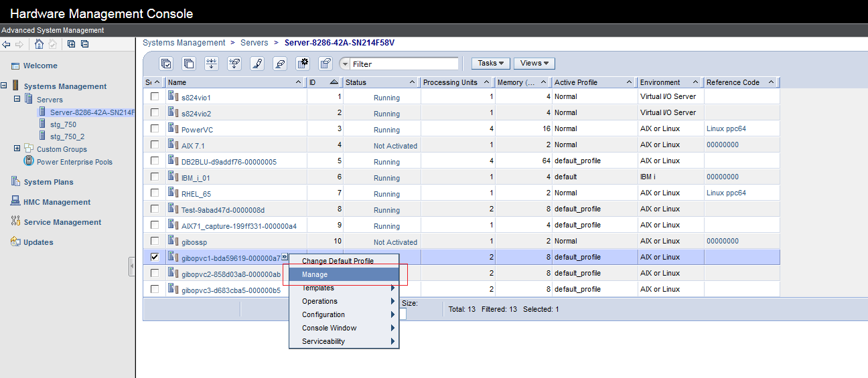Select stg_750_2 in the server tree

(x=67, y=136)
